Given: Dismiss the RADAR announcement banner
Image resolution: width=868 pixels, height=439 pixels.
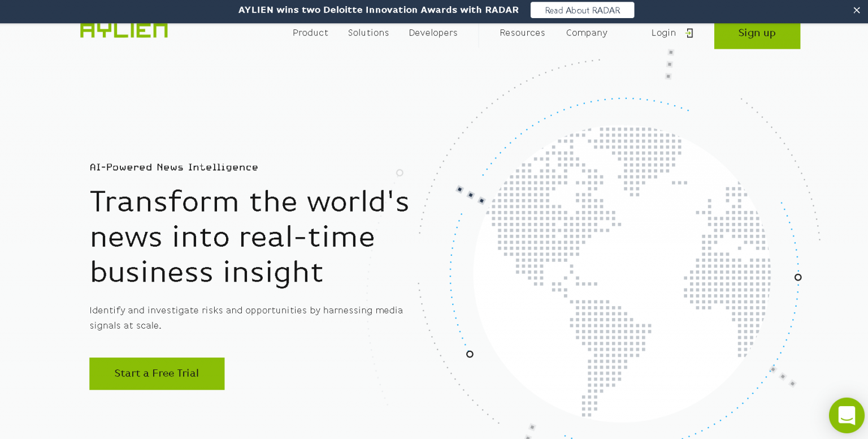Looking at the screenshot, I should (857, 10).
